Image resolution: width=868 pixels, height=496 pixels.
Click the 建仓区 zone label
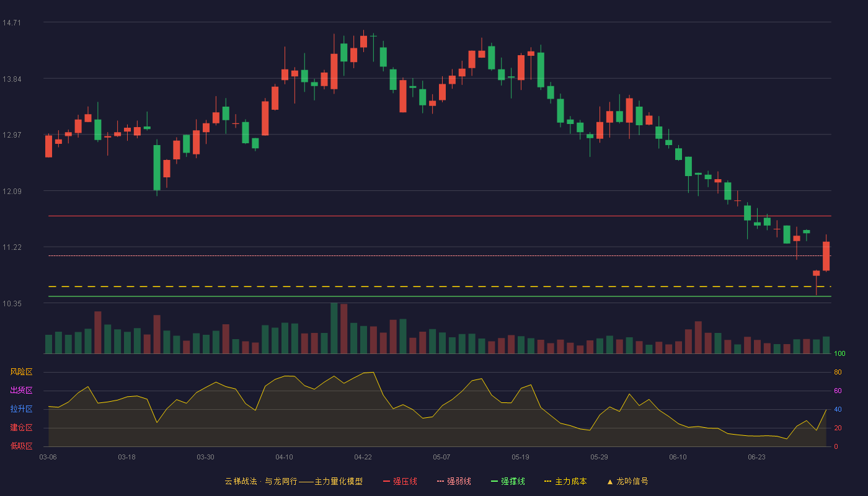[21, 428]
